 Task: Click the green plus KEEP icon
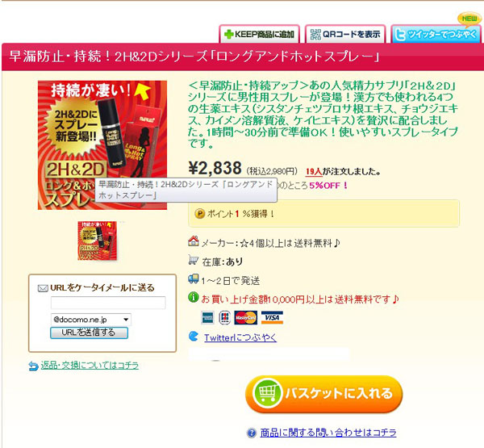tap(229, 34)
